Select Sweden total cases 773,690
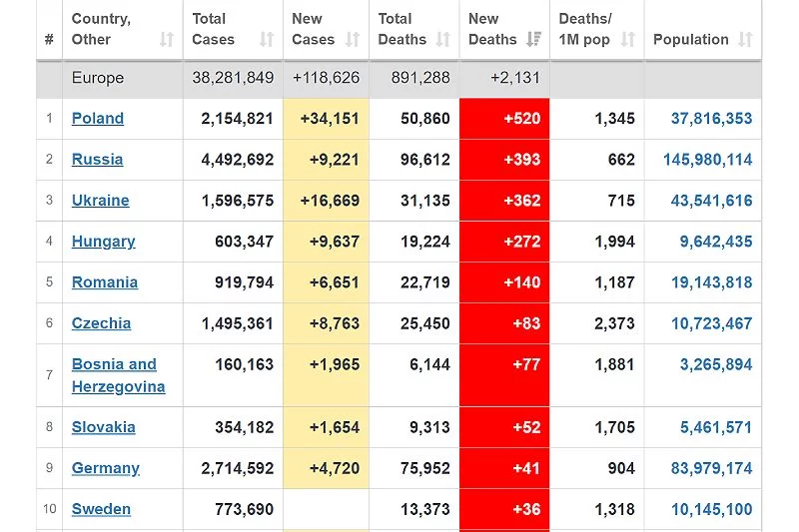Viewport: 799px width, 532px height. tap(244, 509)
